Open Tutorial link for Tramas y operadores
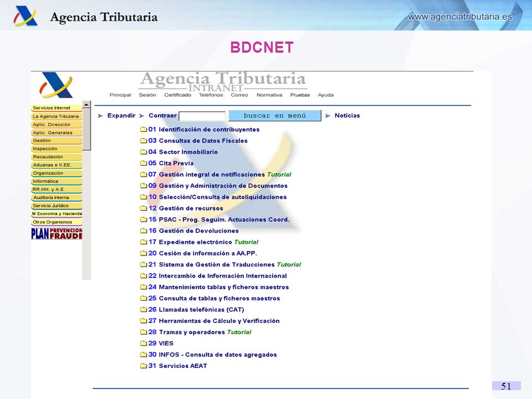Viewport: 532px width, 399px height. click(x=239, y=332)
